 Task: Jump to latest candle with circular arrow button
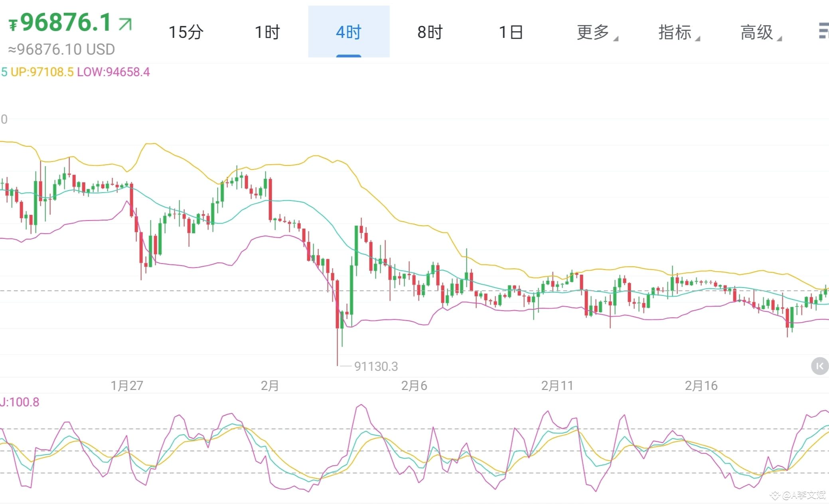click(x=819, y=366)
